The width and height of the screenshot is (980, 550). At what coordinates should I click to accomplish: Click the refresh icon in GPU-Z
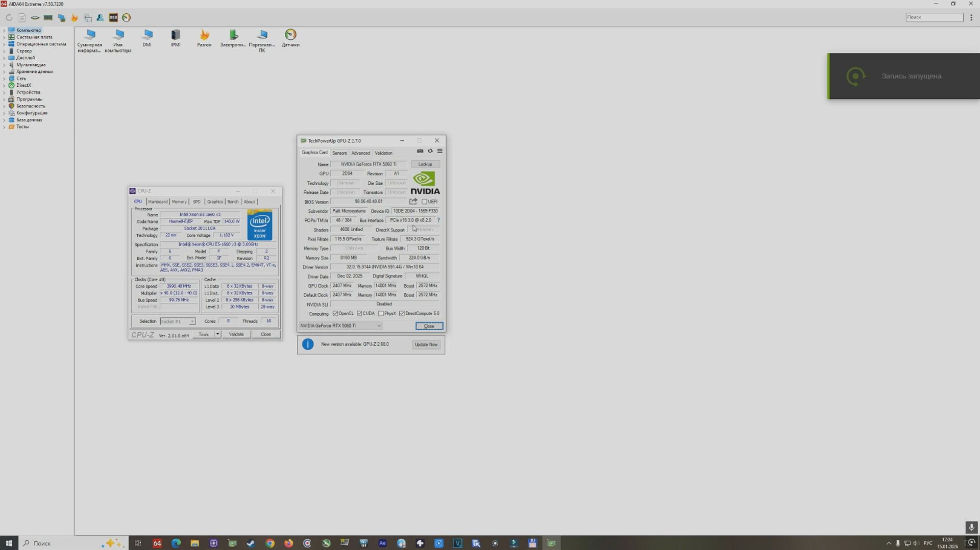pyautogui.click(x=430, y=151)
